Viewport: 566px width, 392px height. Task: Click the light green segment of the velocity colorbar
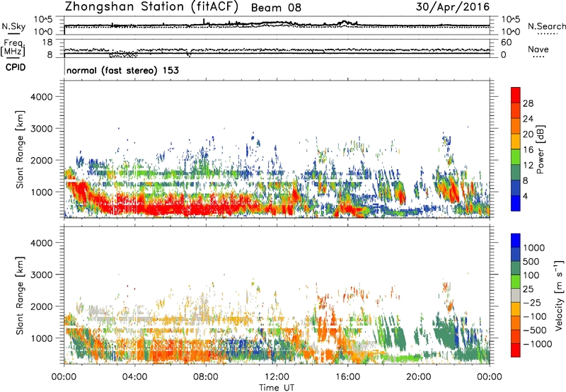[x=516, y=282]
